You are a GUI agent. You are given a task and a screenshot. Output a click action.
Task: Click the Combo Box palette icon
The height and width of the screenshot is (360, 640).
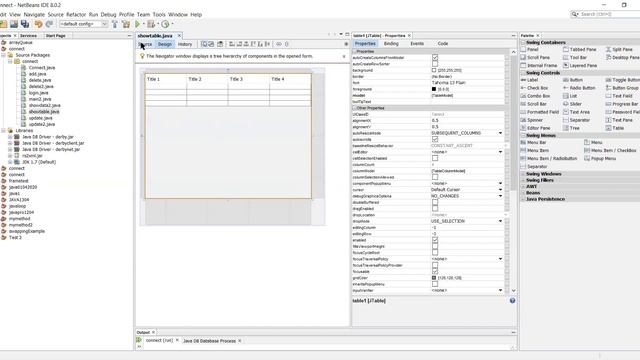(x=523, y=96)
